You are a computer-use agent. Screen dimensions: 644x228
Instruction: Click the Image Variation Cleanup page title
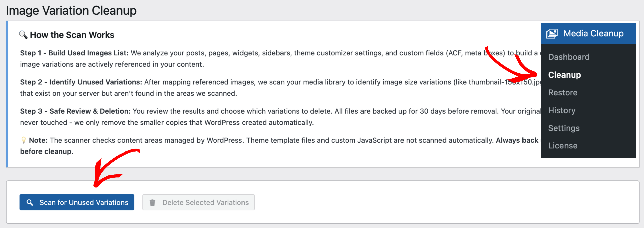click(71, 11)
